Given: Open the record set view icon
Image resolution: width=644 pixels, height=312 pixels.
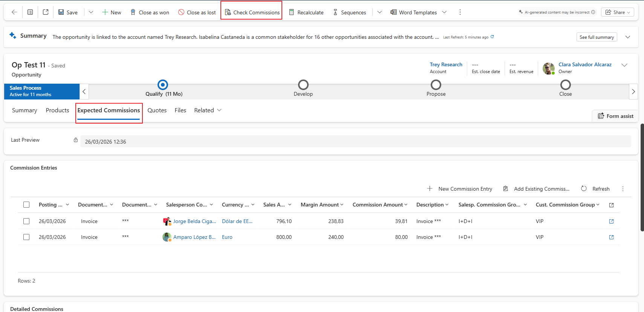Looking at the screenshot, I should (x=30, y=12).
